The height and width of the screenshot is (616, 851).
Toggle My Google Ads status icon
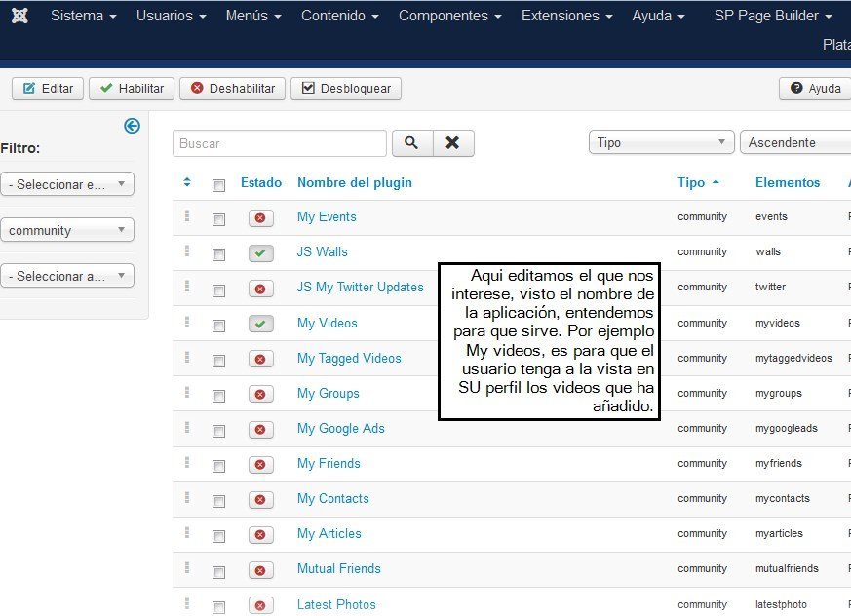pos(260,430)
